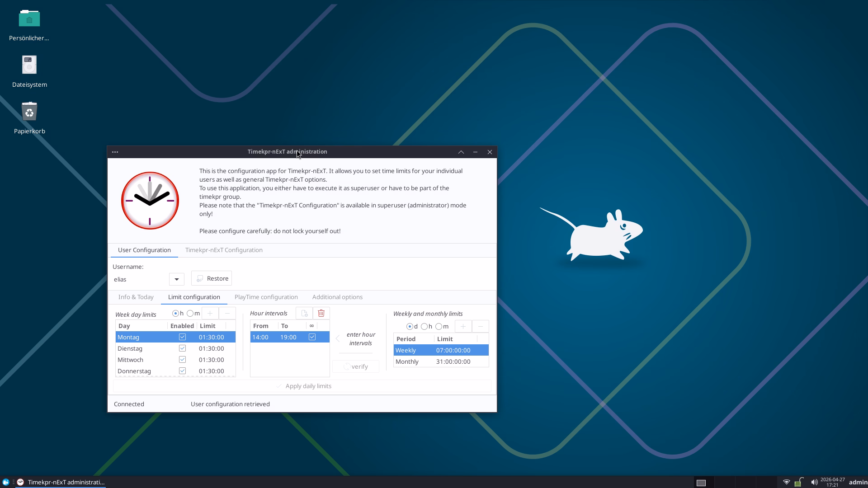Screen dimensions: 868x488
Task: Click the Period column header
Action: click(x=414, y=339)
